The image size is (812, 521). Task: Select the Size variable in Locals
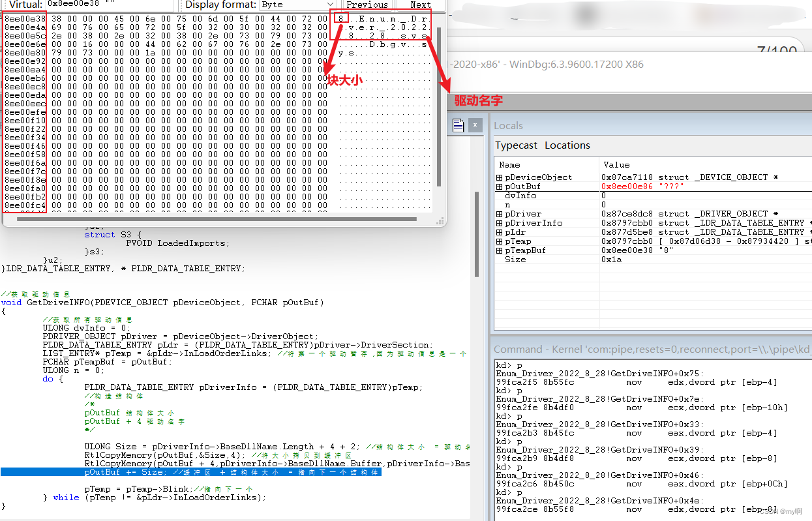pyautogui.click(x=653, y=260)
